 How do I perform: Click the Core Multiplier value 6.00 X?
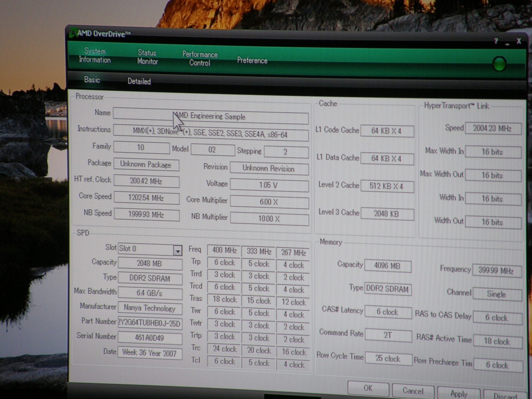pos(270,202)
